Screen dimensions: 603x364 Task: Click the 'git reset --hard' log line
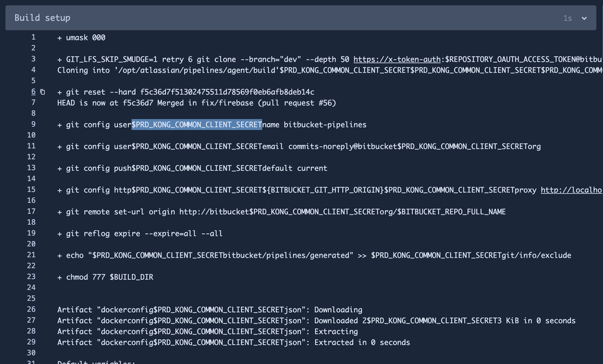186,92
